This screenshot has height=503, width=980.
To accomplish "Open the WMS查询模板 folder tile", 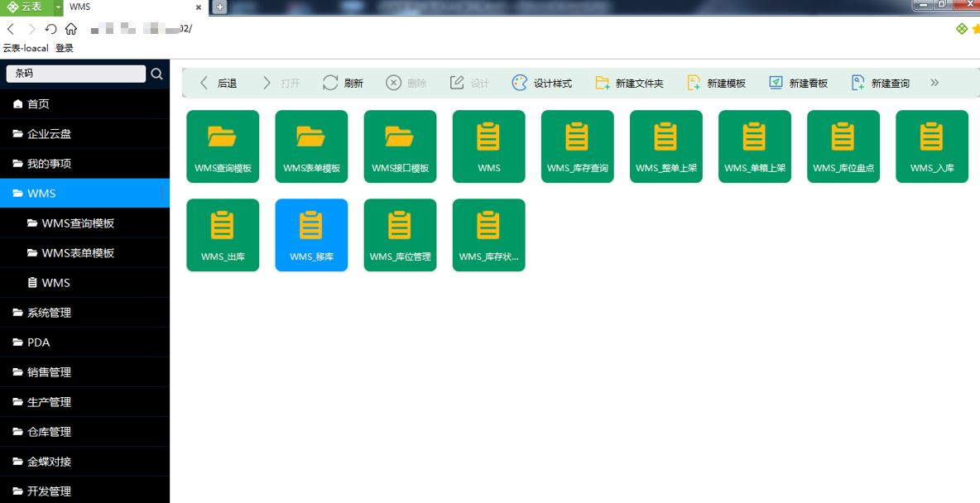I will pyautogui.click(x=223, y=146).
